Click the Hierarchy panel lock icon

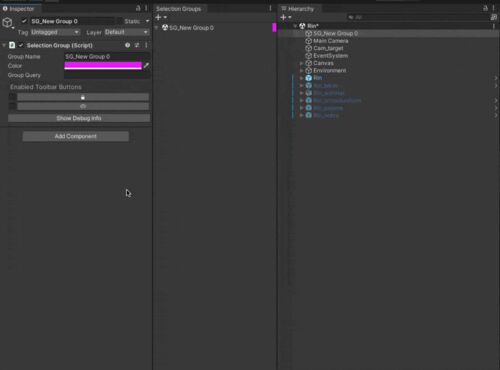point(486,8)
